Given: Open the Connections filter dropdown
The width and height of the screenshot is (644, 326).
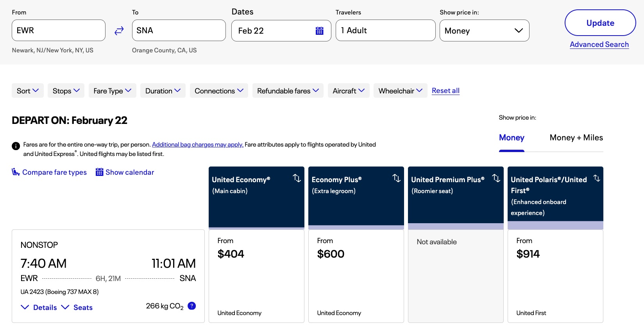Looking at the screenshot, I should pyautogui.click(x=219, y=91).
